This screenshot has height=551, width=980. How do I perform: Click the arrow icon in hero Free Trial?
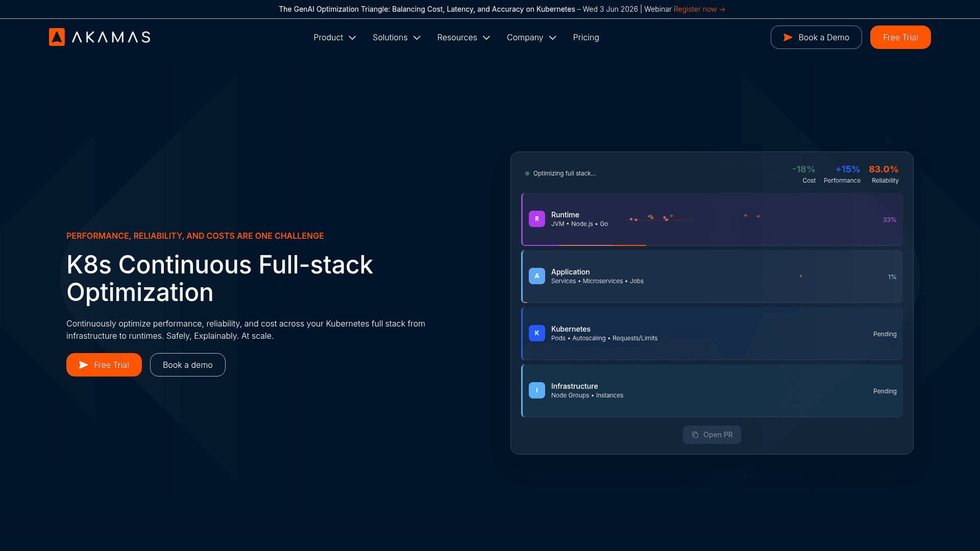point(83,365)
